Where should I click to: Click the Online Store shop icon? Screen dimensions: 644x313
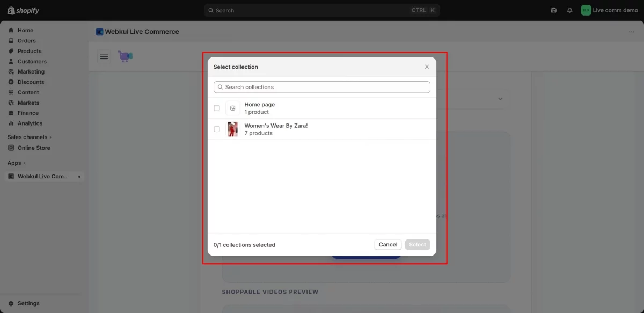pyautogui.click(x=11, y=148)
